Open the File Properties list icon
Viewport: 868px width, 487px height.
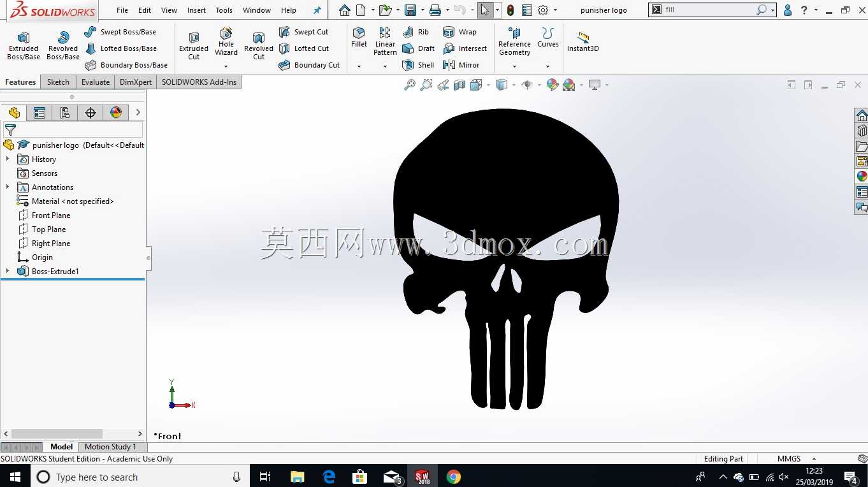click(527, 10)
